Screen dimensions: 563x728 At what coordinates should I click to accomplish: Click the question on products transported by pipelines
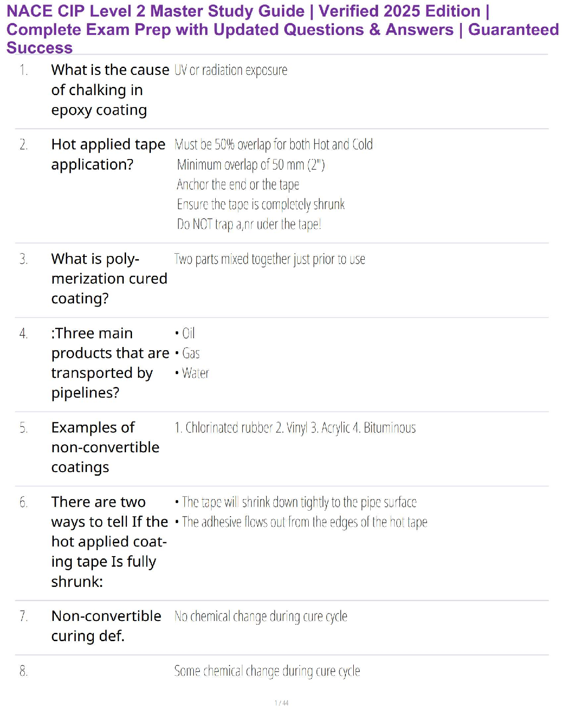(109, 363)
